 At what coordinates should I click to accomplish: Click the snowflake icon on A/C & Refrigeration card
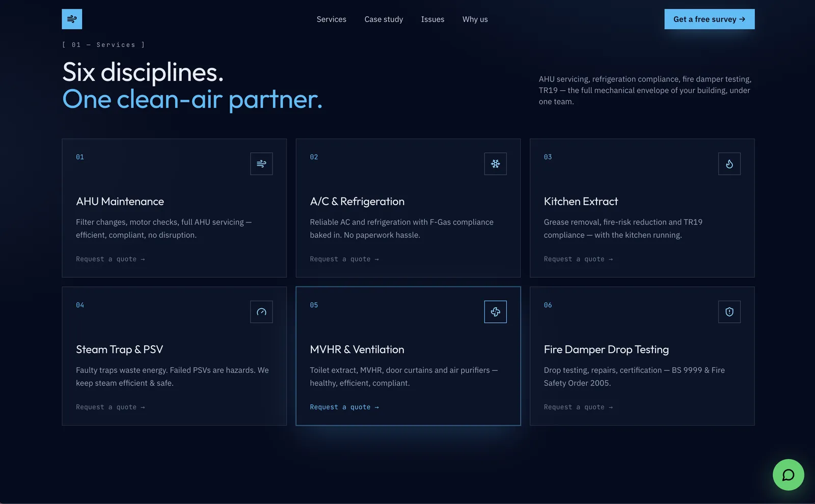[495, 164]
